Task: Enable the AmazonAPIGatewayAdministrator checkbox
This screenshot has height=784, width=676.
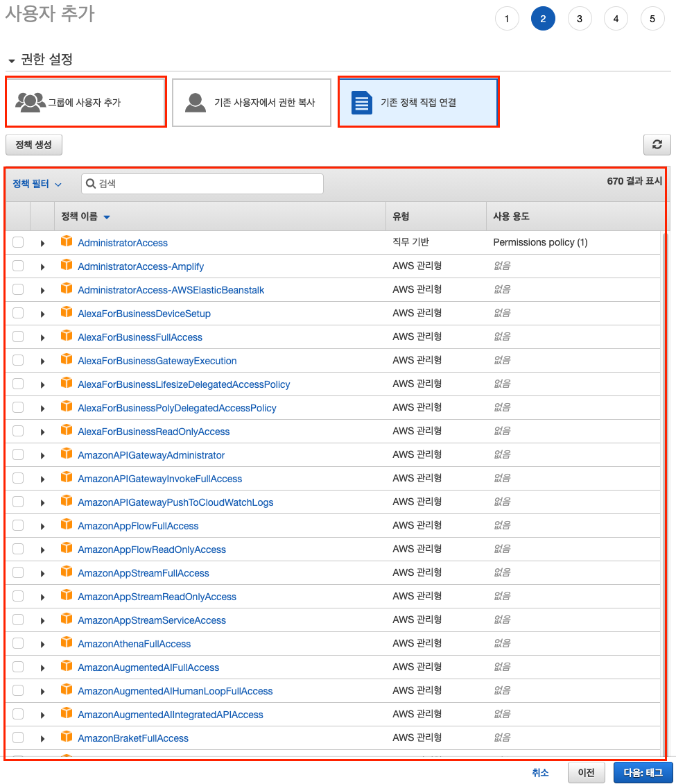Action: pyautogui.click(x=18, y=454)
